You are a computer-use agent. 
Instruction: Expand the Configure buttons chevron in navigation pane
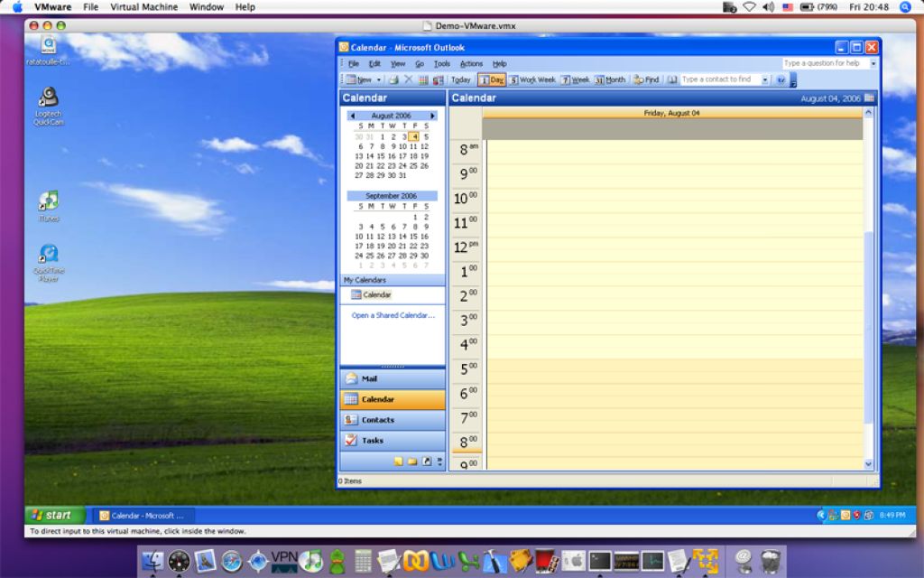[x=439, y=461]
